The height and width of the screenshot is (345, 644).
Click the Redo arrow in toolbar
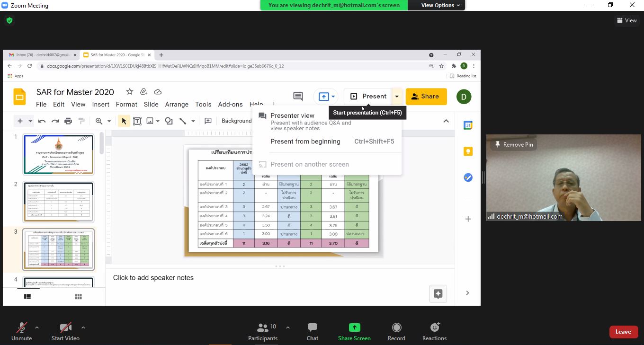point(55,121)
